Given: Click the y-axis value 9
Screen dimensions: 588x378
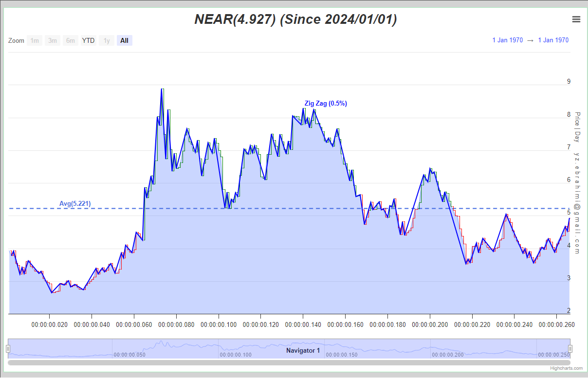Looking at the screenshot, I should click(569, 82).
